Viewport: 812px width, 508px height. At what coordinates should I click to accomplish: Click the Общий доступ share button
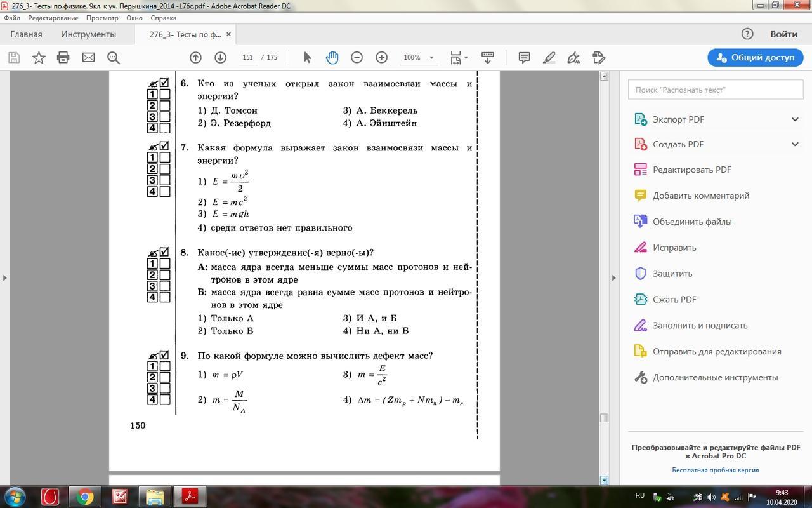756,57
